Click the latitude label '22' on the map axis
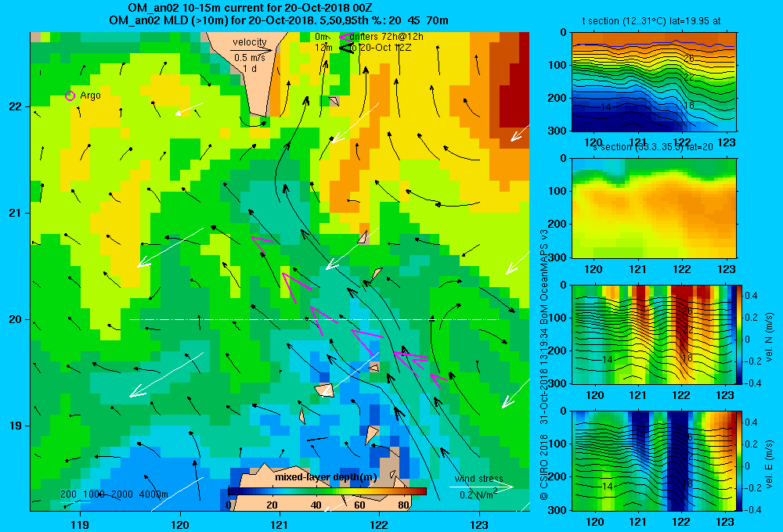Screen dimensions: 783x532 (15, 107)
